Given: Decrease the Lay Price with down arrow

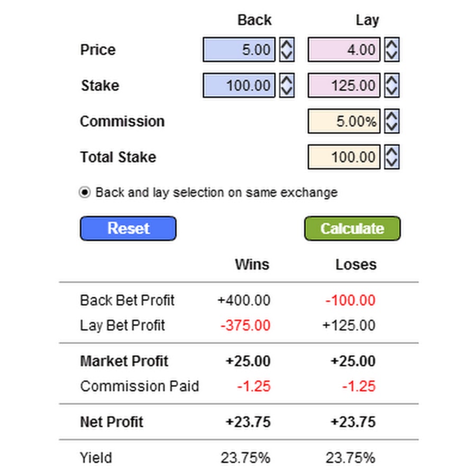Looking at the screenshot, I should [391, 55].
